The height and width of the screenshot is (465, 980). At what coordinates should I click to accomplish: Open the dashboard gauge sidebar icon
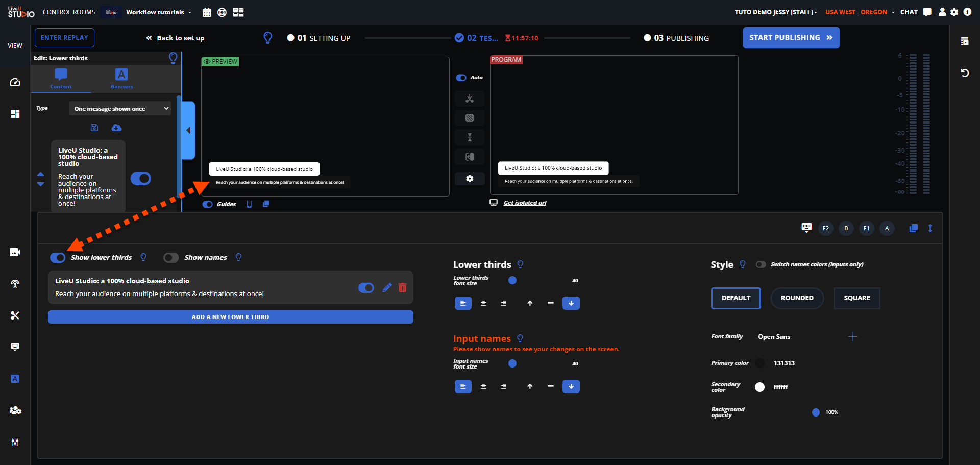15,82
